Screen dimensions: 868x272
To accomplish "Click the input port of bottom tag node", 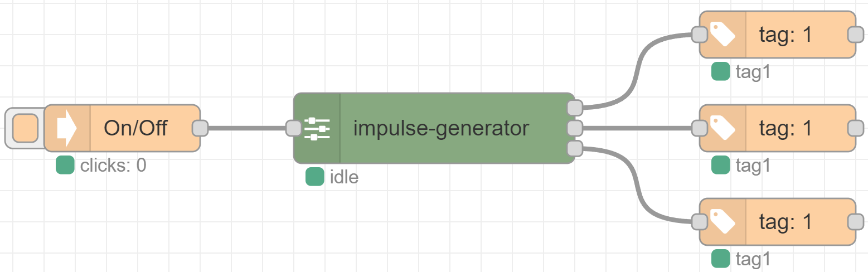I will 700,222.
